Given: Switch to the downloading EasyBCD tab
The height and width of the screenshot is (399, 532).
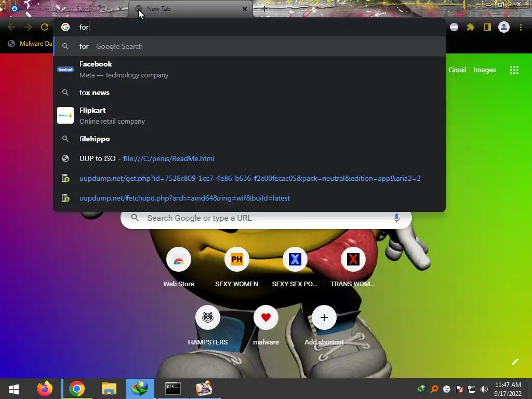Looking at the screenshot, I should point(64,9).
